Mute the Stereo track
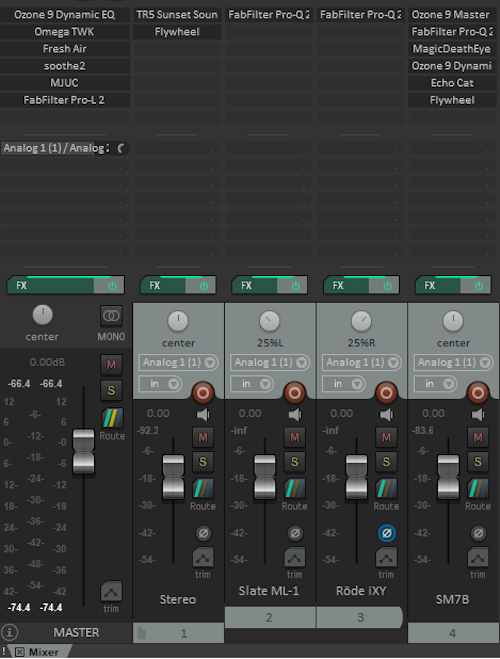This screenshot has width=500, height=659. tap(203, 438)
